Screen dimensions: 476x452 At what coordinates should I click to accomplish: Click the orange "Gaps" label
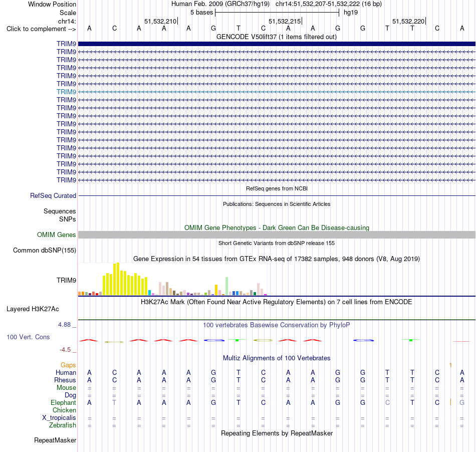[68, 365]
